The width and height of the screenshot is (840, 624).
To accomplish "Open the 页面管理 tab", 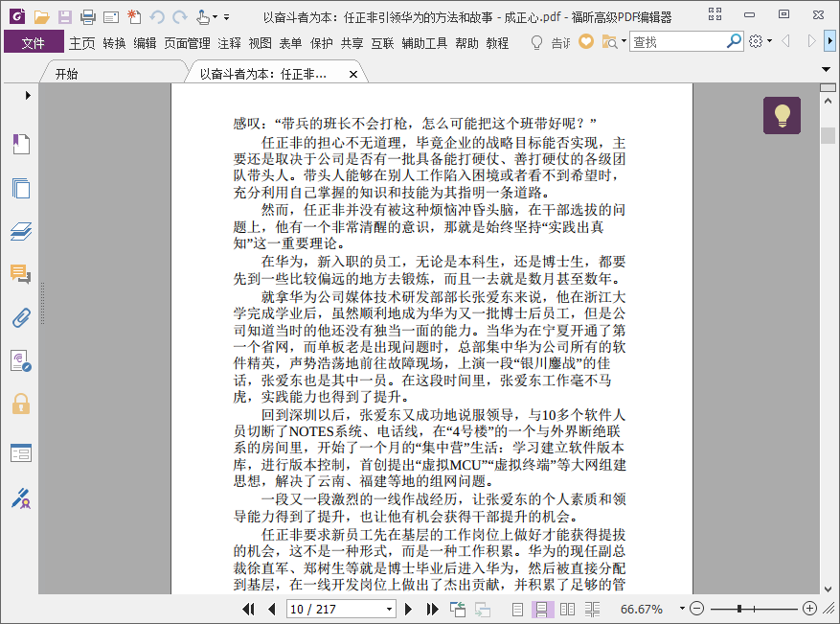I will tap(187, 43).
